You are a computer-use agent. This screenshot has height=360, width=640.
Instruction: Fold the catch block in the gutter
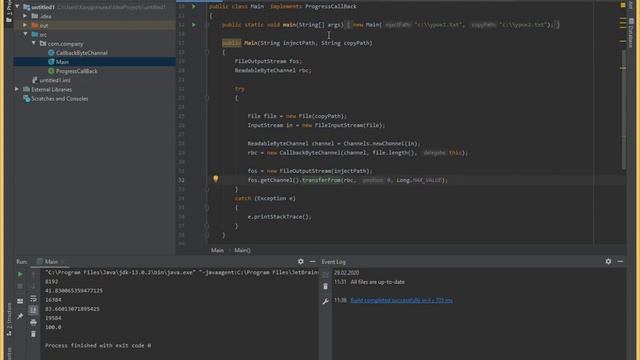(207, 208)
